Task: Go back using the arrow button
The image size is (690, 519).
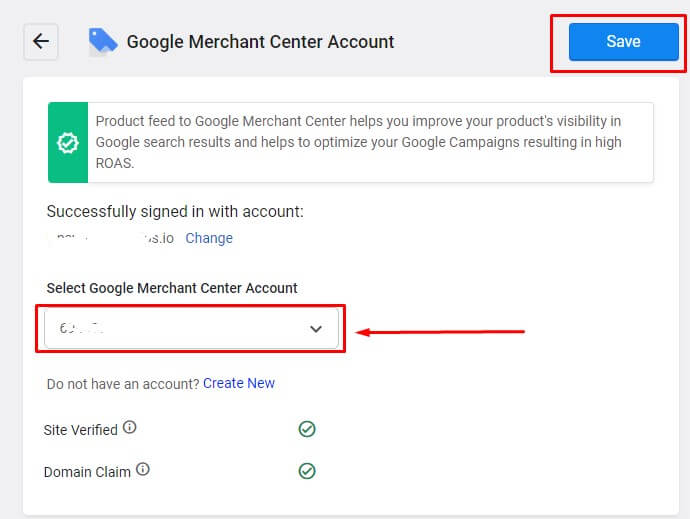Action: [40, 41]
